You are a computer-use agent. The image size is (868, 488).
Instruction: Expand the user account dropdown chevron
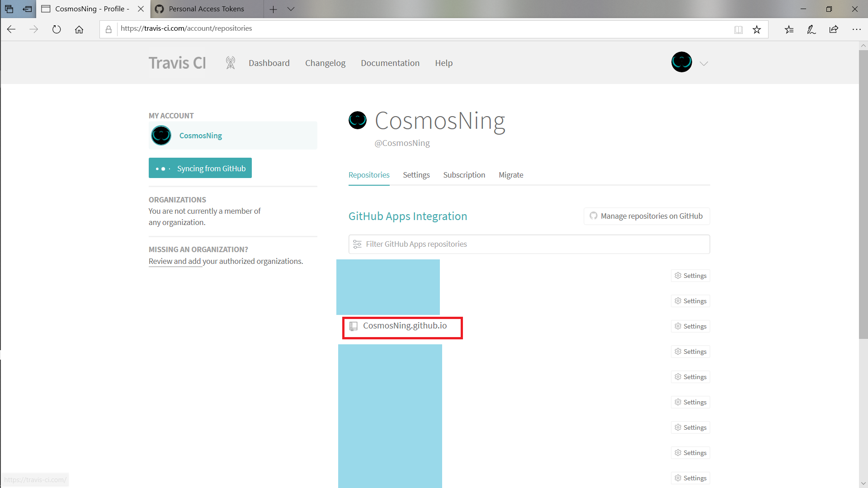pos(704,63)
